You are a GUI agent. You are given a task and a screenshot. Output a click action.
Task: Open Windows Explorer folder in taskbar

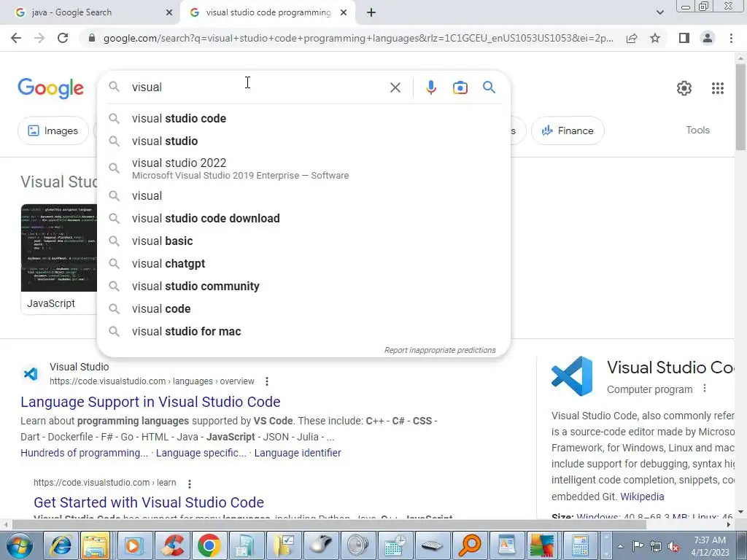[96, 545]
